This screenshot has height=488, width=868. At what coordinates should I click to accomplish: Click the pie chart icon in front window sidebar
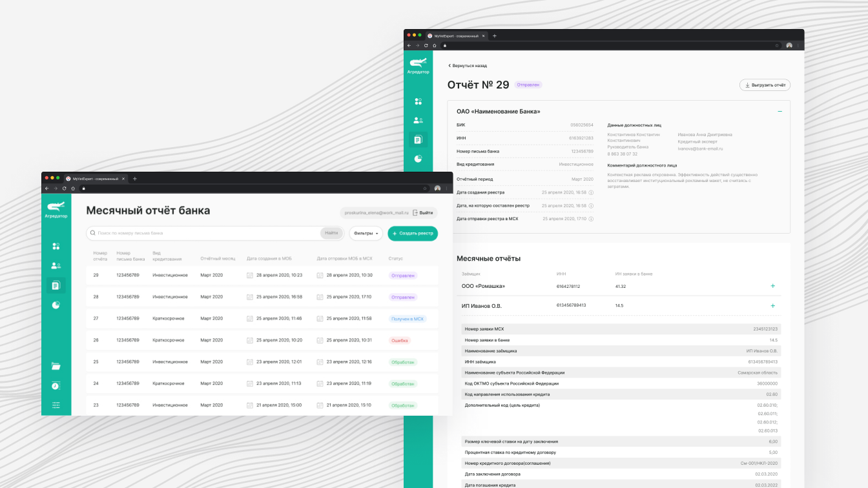click(x=56, y=305)
